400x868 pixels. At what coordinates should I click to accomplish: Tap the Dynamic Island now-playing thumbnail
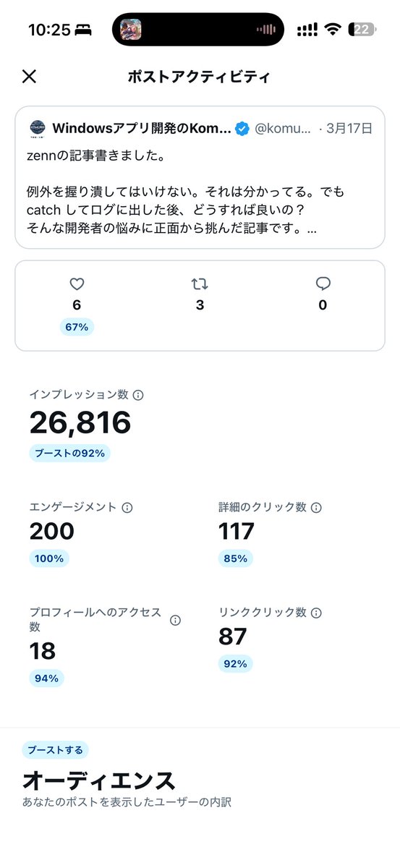pyautogui.click(x=130, y=30)
